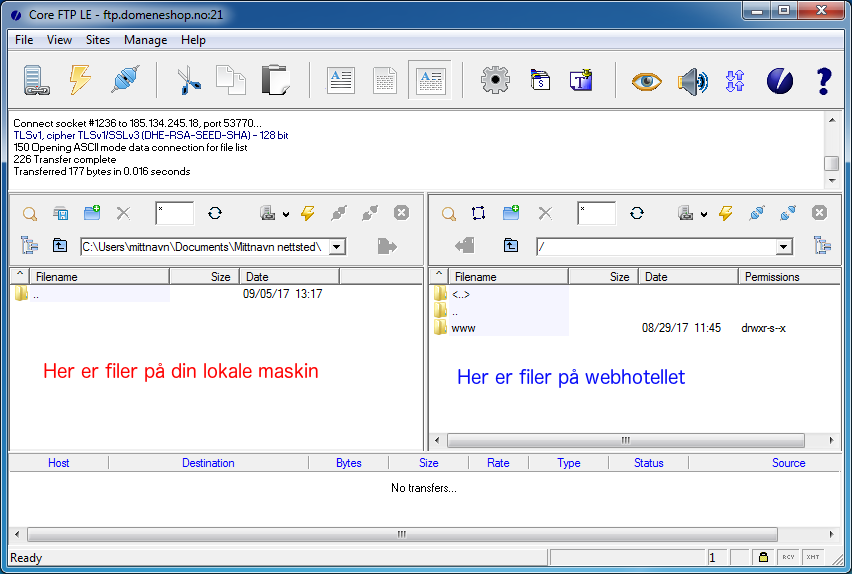Screen dimensions: 852x574
Task: Open the Site Manager connect icon
Action: [x=36, y=80]
